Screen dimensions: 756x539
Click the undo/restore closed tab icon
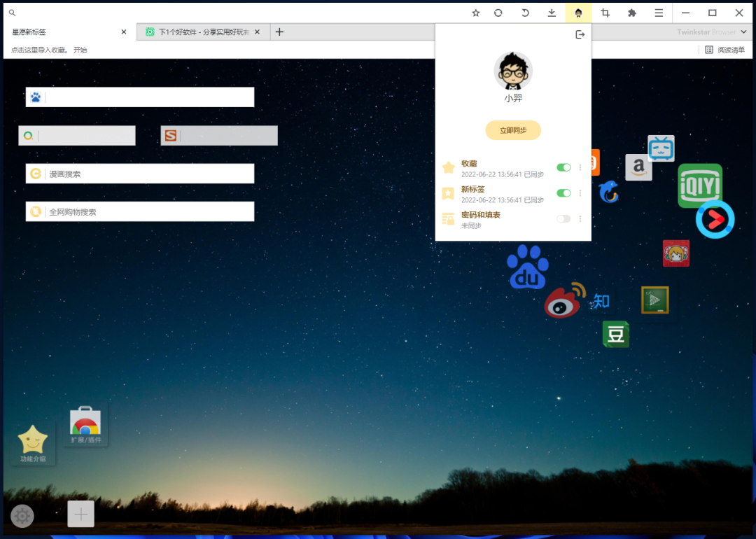(x=525, y=13)
